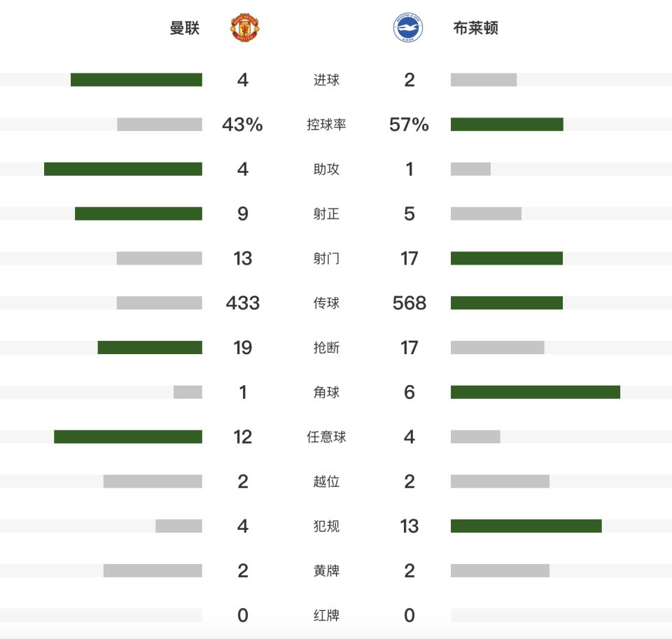Click Brighton's green corner kicks bar

click(535, 392)
